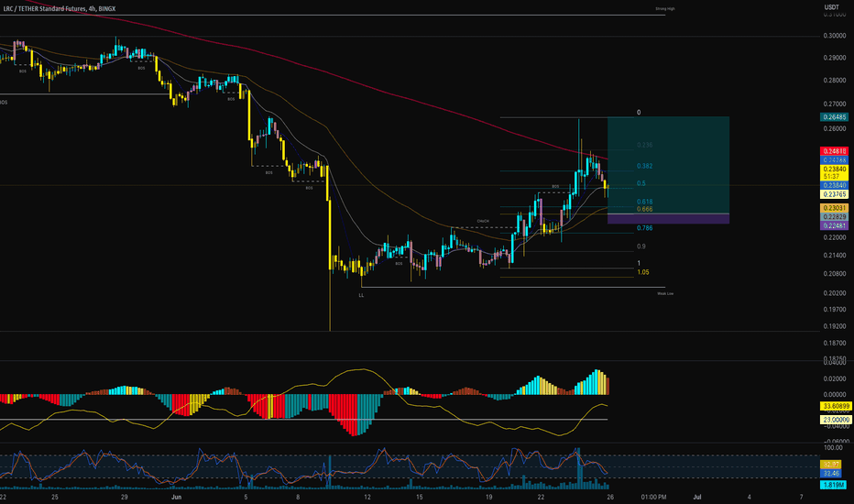Click the 12 date on time axis
854x504 pixels.
click(367, 497)
